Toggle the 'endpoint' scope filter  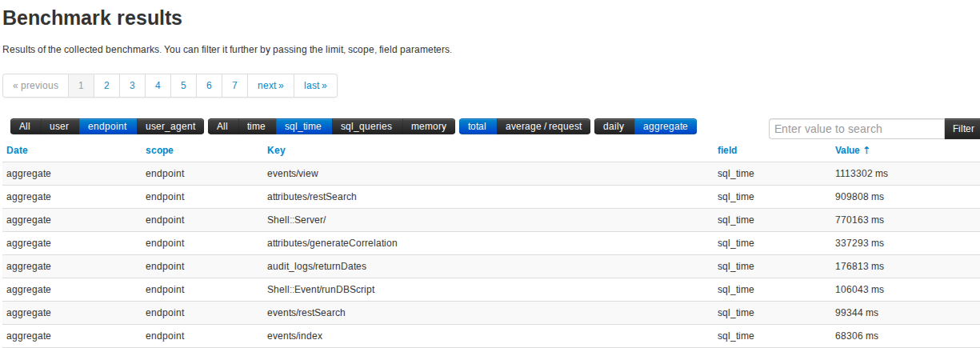pos(107,126)
